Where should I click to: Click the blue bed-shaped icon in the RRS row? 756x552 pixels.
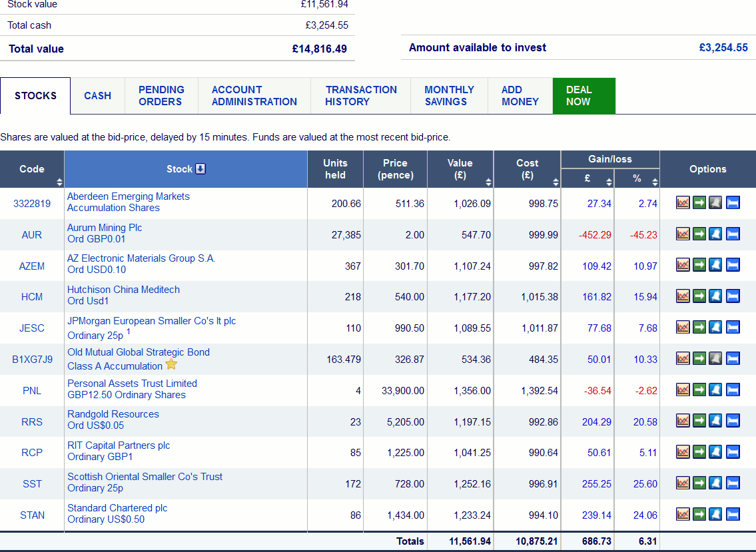[733, 421]
